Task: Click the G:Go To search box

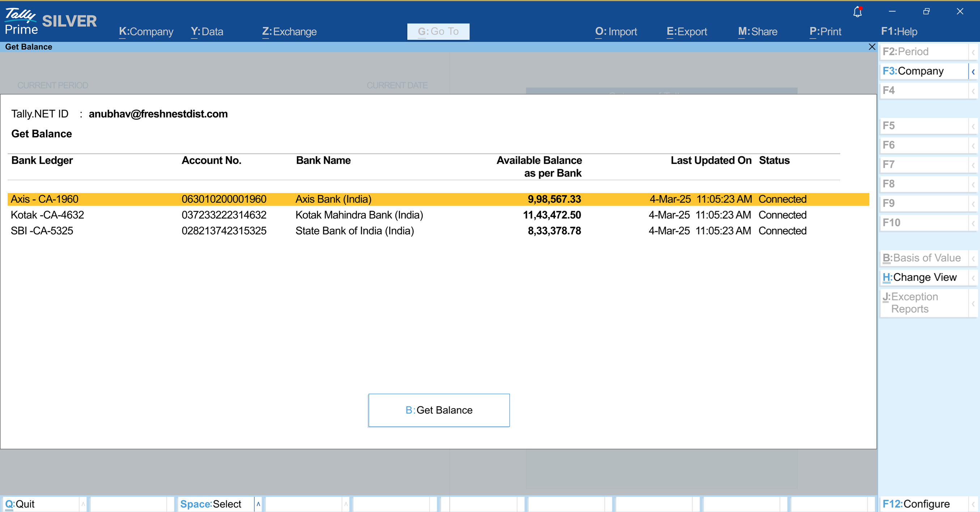Action: (438, 31)
